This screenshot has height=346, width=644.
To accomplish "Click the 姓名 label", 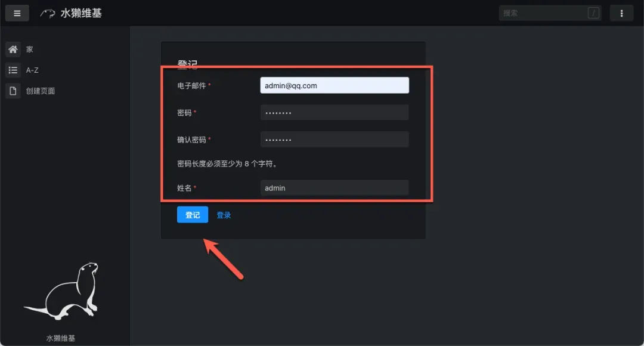I will (x=184, y=188).
